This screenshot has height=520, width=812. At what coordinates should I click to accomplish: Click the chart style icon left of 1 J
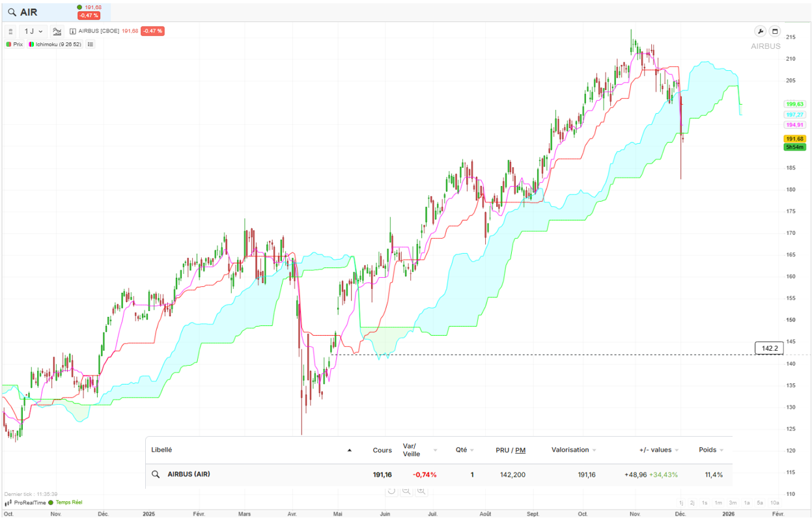pos(10,31)
